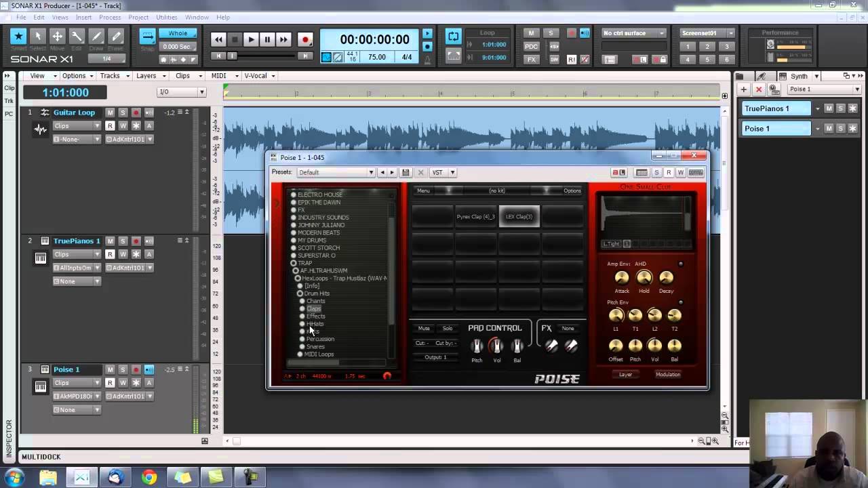
Task: Open the View menu in track view
Action: pos(41,76)
